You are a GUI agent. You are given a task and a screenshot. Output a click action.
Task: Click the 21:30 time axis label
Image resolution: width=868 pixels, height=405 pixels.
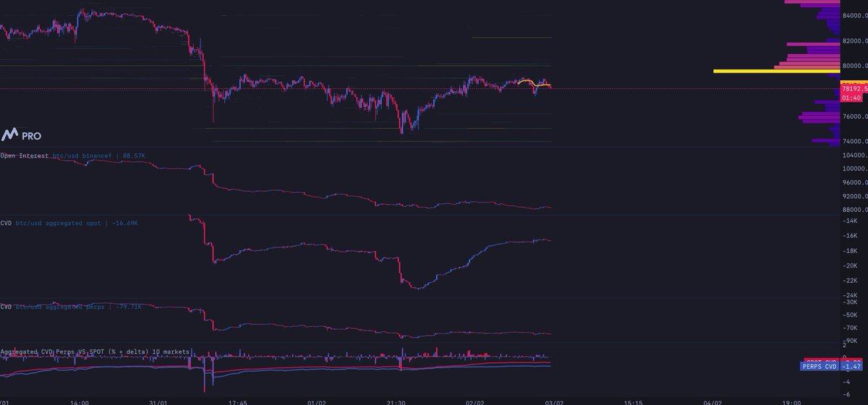(x=396, y=401)
